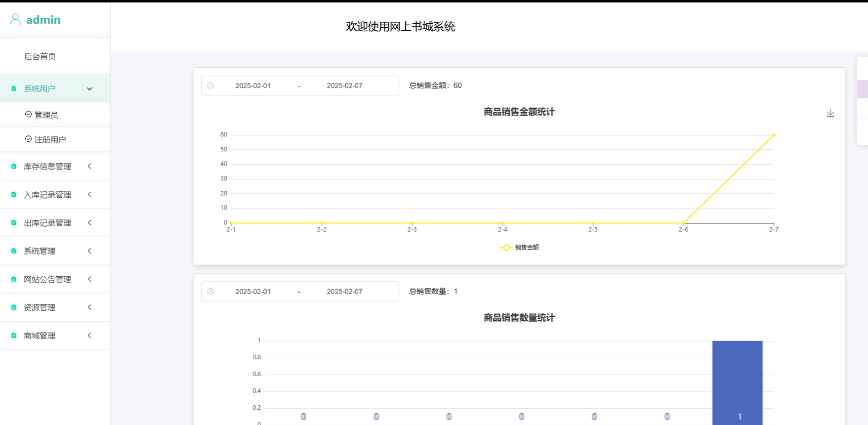Toggle the 销售金额 legend series

[520, 248]
